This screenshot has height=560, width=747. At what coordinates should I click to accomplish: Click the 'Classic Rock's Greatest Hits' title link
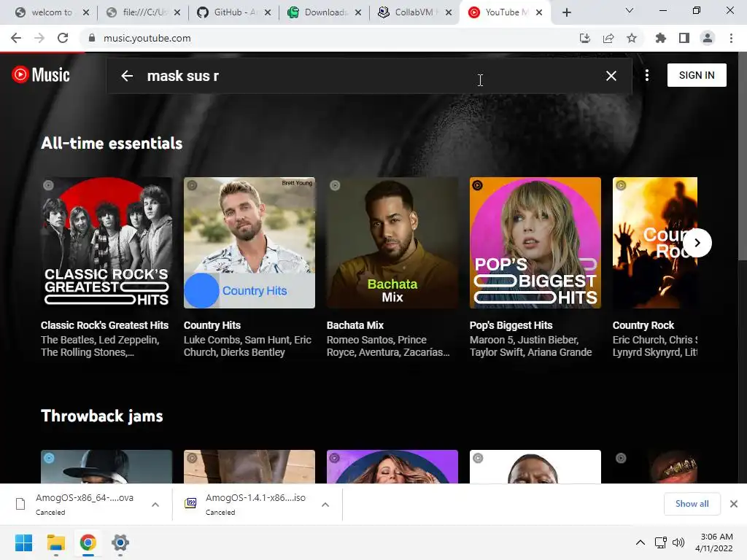click(104, 325)
